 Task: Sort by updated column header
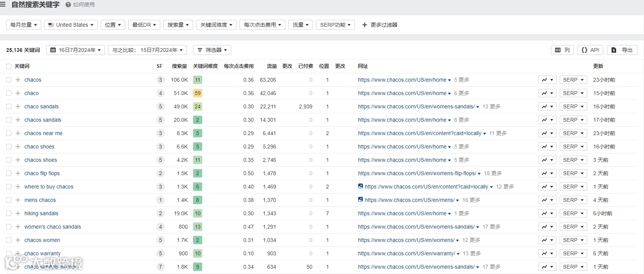coord(598,66)
